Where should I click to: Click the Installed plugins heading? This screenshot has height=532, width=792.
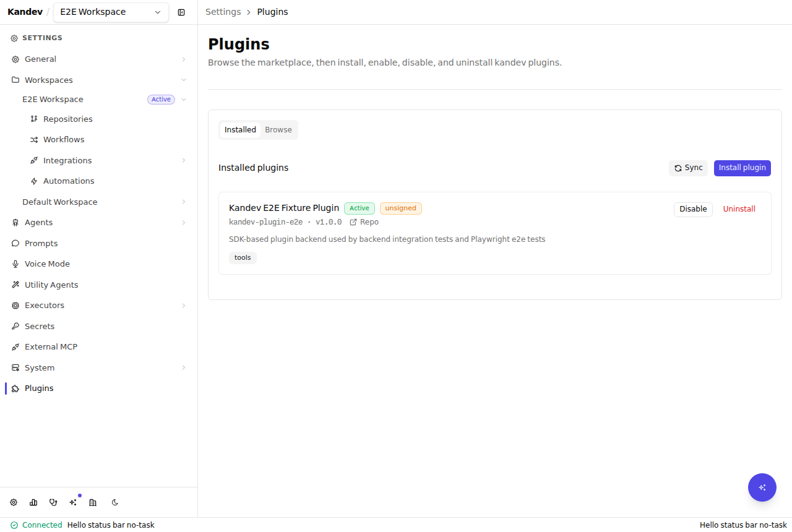tap(254, 168)
